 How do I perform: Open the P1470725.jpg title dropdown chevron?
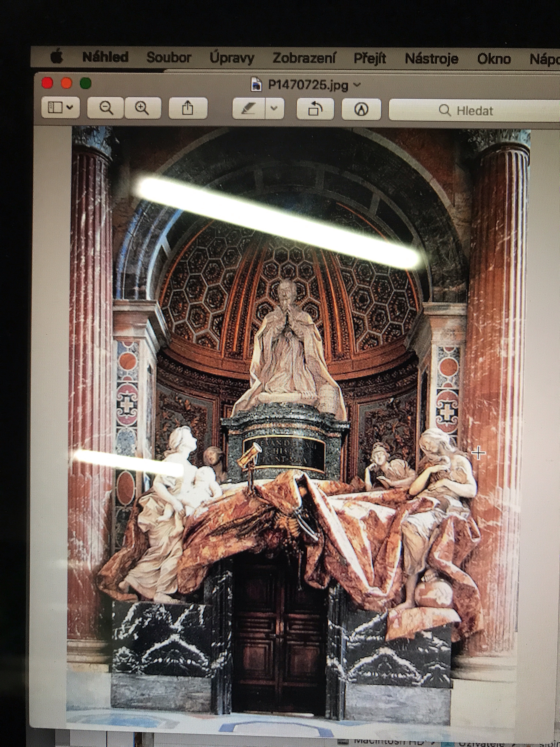point(356,85)
